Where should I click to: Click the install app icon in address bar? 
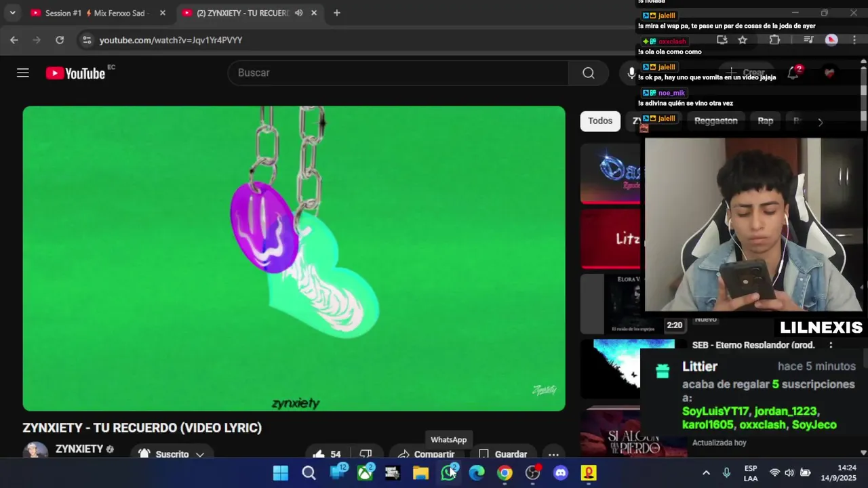click(722, 40)
